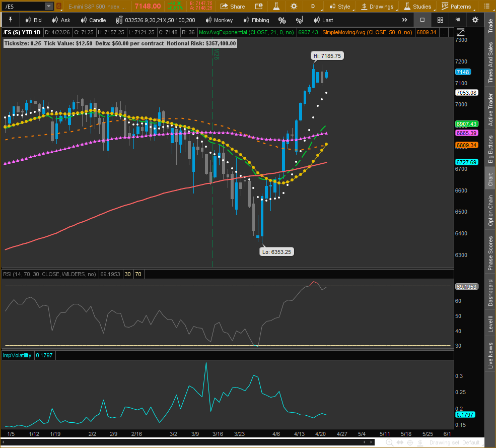
Task: Click the Share button
Action: (233, 7)
